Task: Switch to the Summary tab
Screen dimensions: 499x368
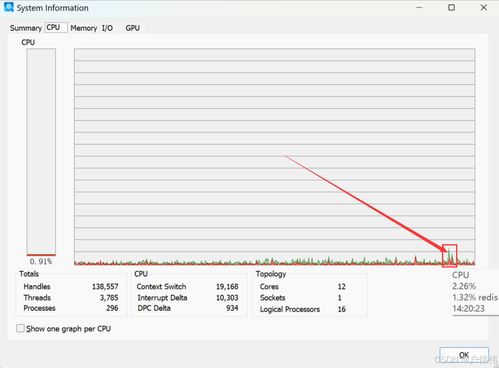Action: click(26, 28)
